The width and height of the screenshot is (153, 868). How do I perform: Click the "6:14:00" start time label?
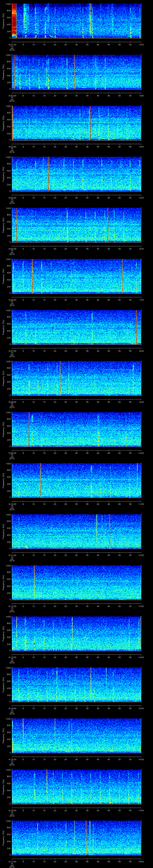(12, 708)
